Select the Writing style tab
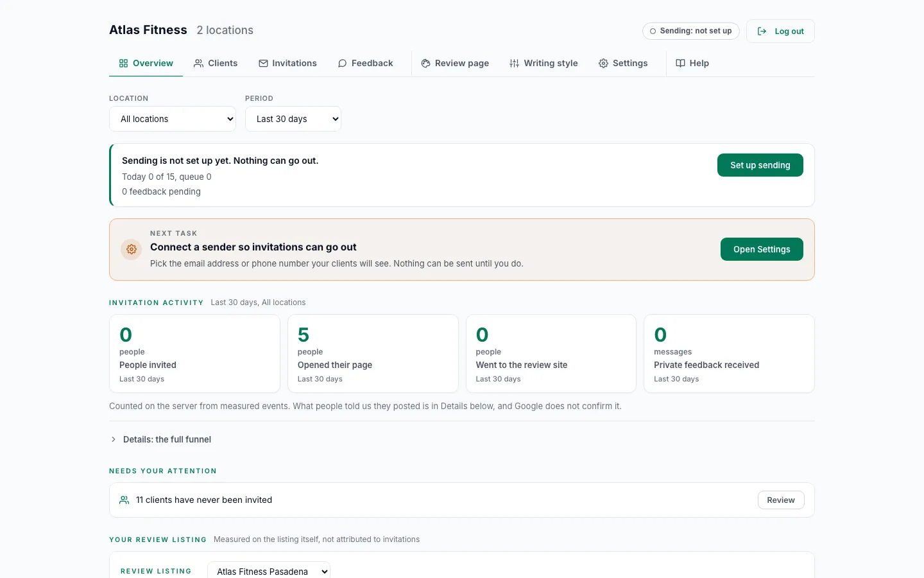 pyautogui.click(x=543, y=64)
